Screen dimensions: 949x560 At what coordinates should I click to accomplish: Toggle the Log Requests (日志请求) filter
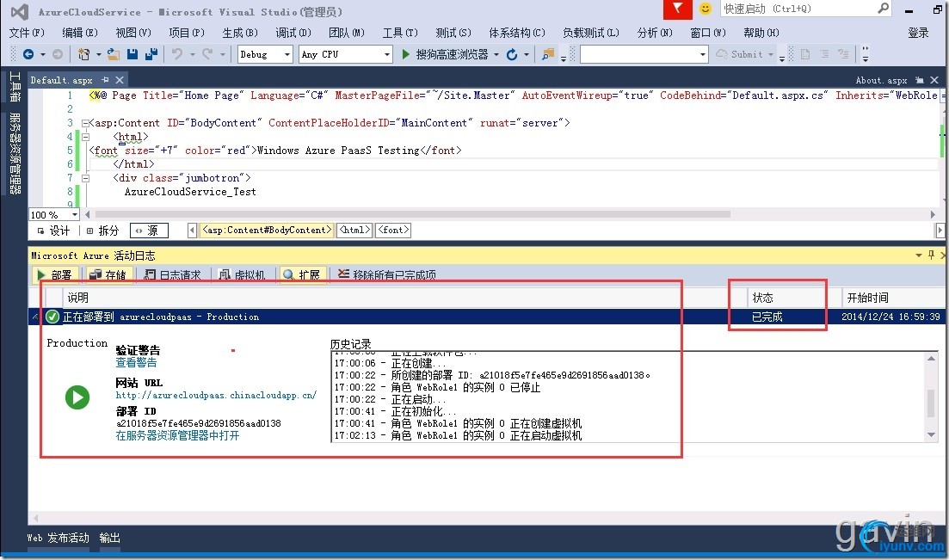172,275
